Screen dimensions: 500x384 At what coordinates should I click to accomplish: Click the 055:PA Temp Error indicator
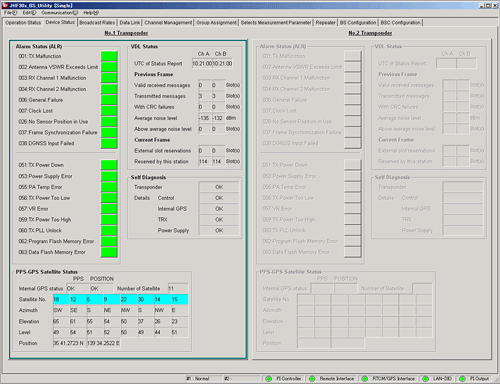click(x=109, y=187)
